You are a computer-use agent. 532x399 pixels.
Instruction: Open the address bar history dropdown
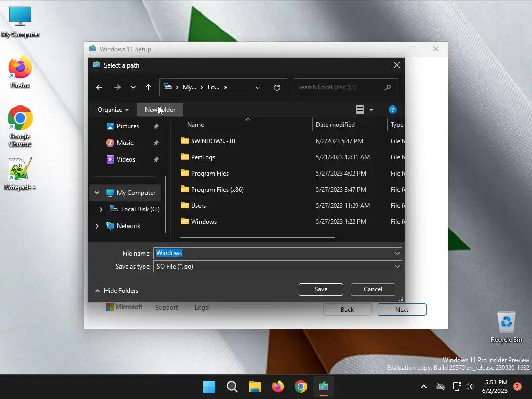[258, 87]
